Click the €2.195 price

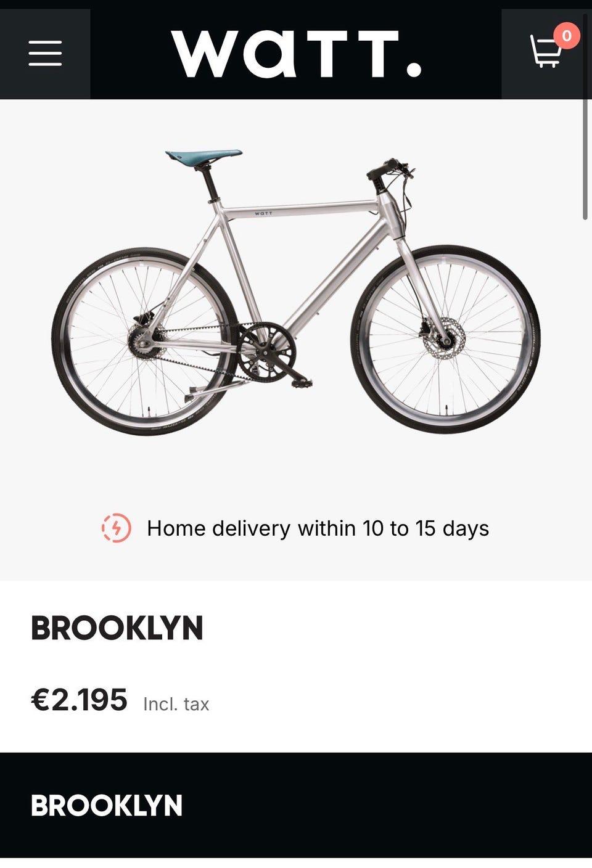[x=80, y=700]
